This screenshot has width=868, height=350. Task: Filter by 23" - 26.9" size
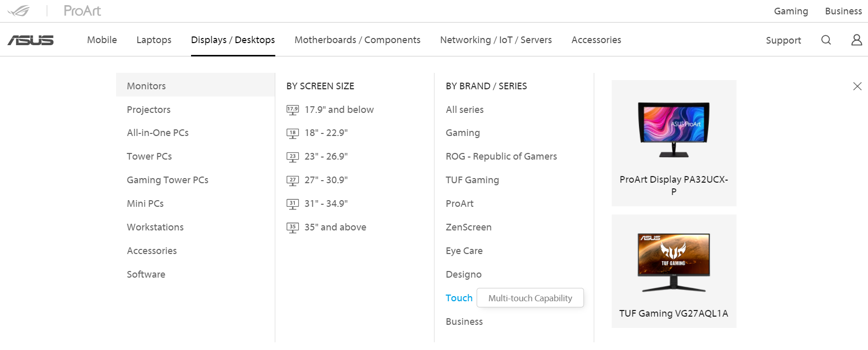coord(326,157)
